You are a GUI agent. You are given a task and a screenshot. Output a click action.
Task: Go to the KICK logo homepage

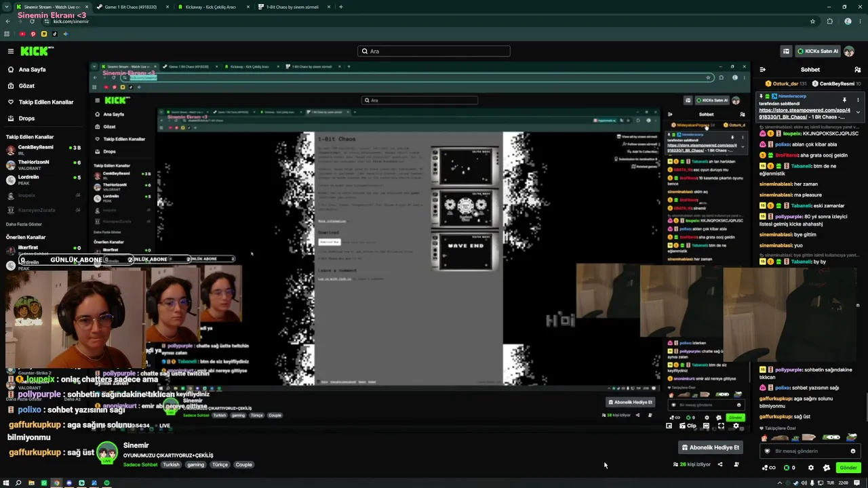pos(37,51)
